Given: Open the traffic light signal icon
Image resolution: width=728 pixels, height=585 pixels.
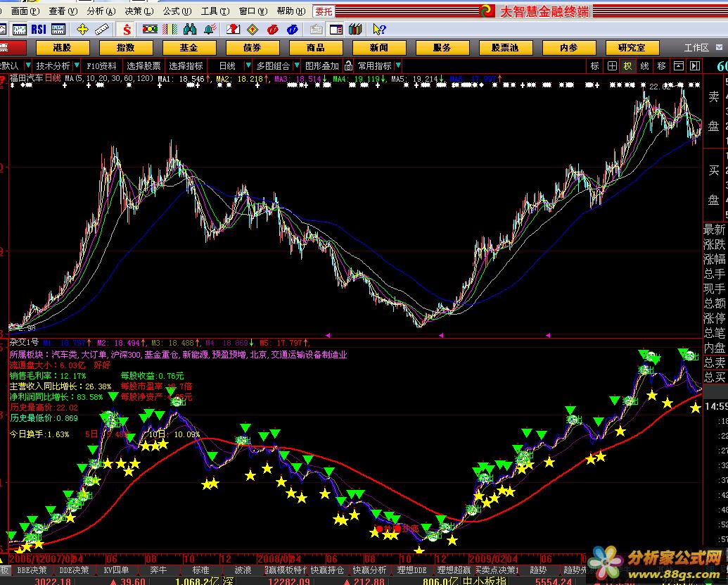Looking at the screenshot, I should click(150, 30).
